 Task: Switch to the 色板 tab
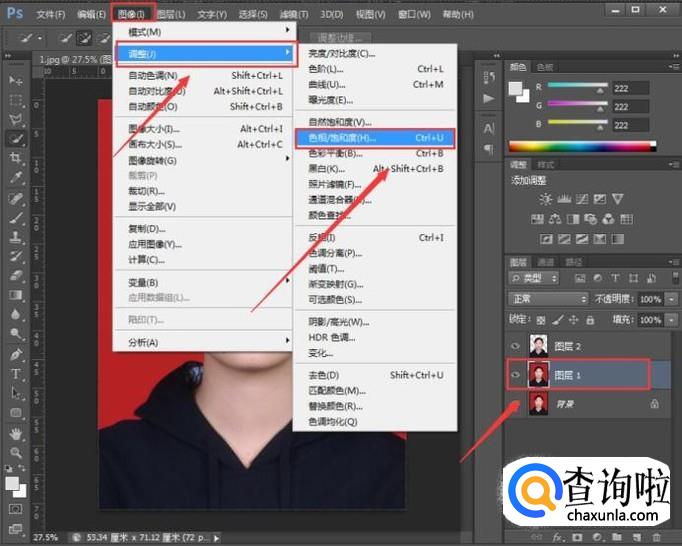coord(545,67)
